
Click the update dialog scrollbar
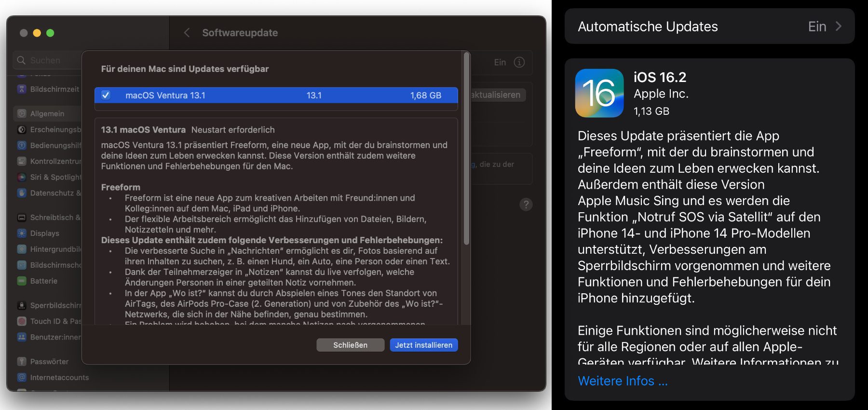(466, 150)
